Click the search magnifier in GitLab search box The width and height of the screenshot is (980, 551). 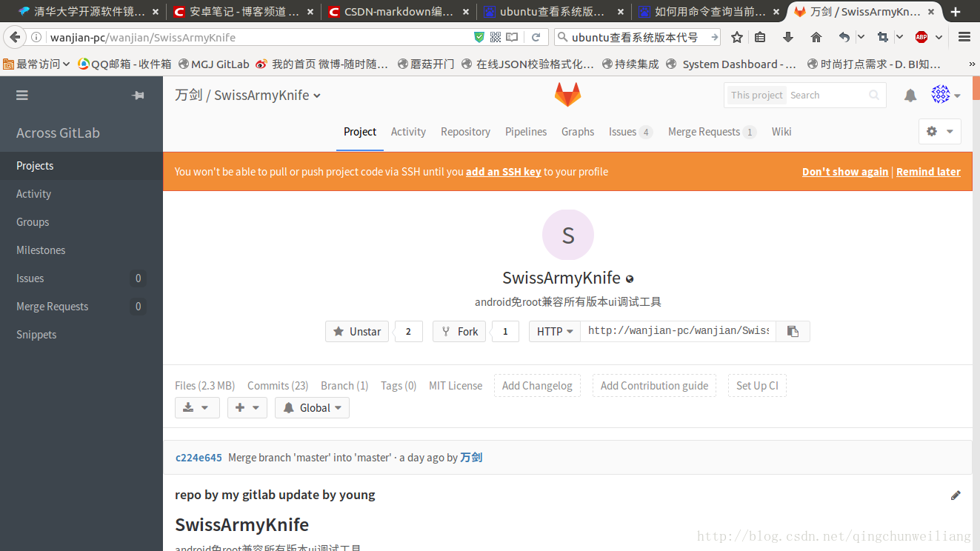(x=874, y=95)
